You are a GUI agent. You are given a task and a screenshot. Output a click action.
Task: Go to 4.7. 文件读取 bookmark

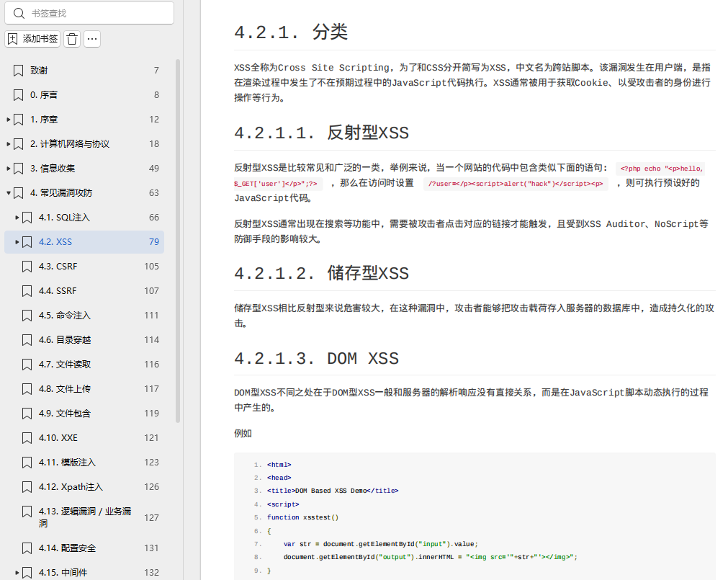[x=65, y=365]
